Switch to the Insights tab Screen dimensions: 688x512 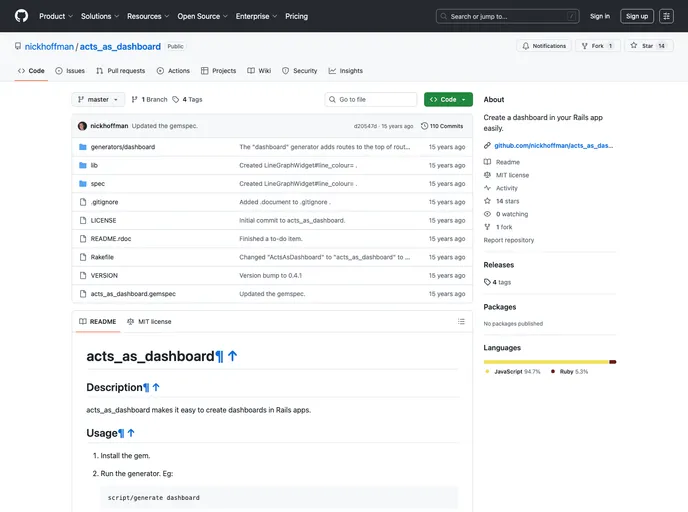(346, 71)
